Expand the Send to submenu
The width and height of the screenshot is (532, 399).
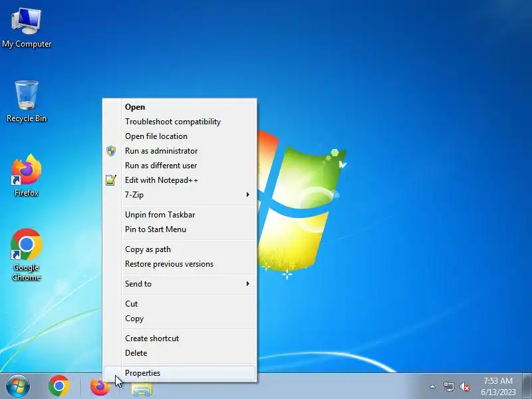pos(180,284)
